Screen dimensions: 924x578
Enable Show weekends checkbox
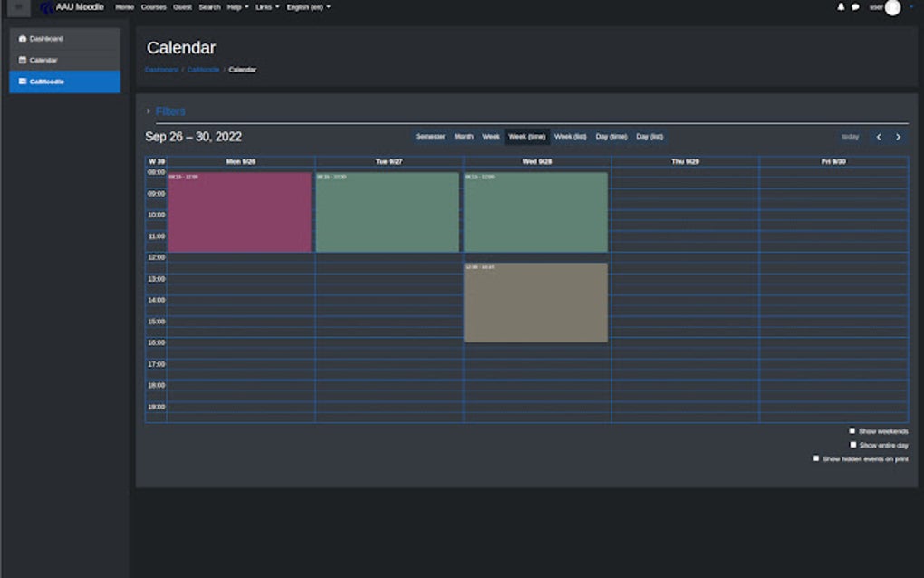pyautogui.click(x=852, y=430)
